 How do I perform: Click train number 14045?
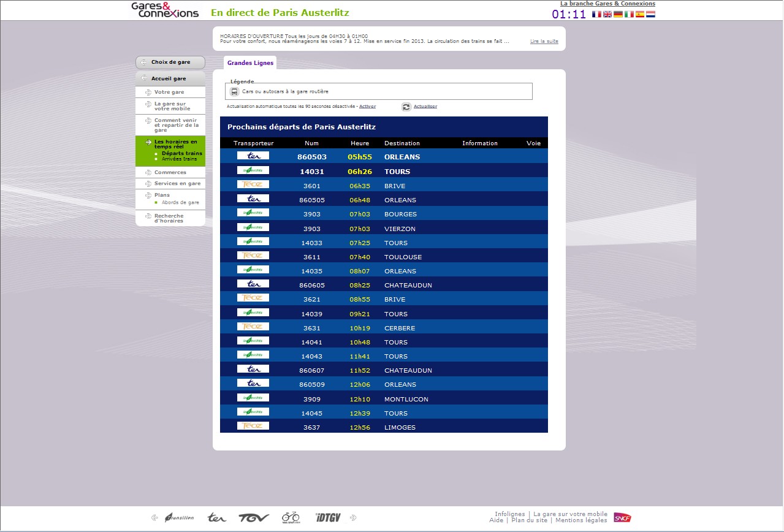pos(311,413)
